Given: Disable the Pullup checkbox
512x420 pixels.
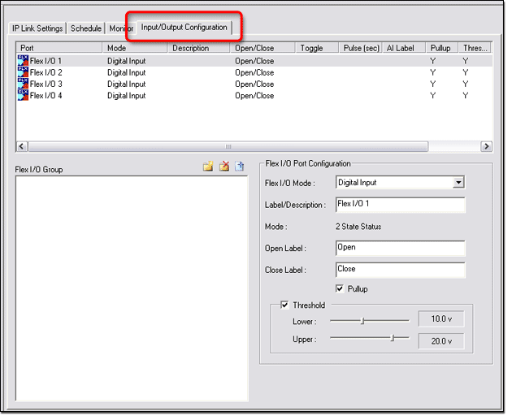Looking at the screenshot, I should pos(341,288).
